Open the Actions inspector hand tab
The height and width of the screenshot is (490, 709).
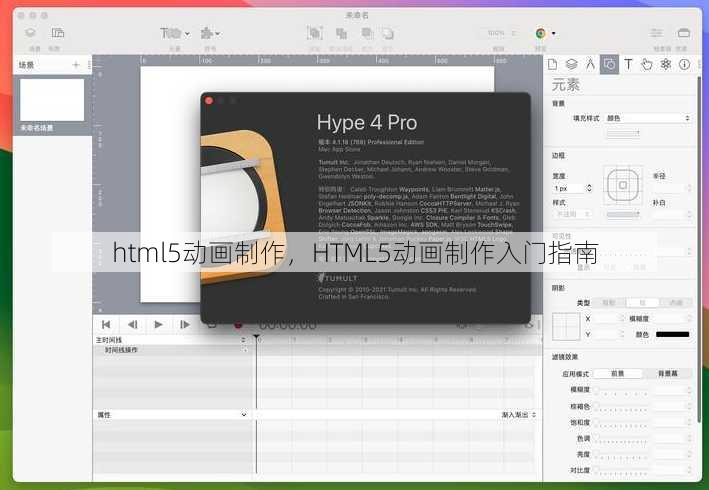(x=647, y=64)
